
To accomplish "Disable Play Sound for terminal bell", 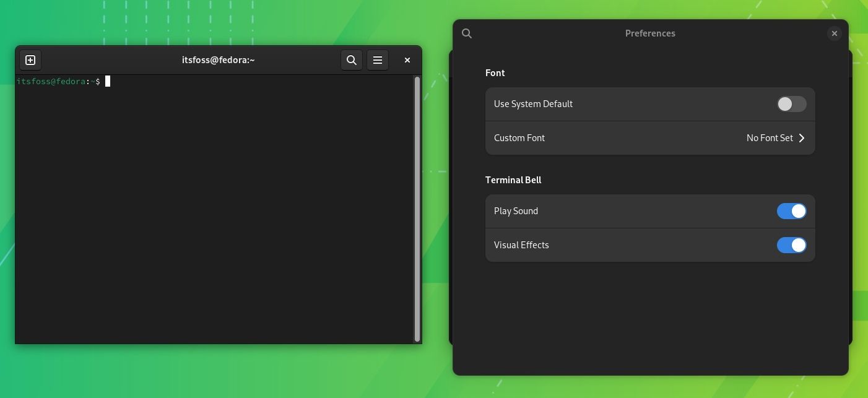I will click(x=792, y=211).
